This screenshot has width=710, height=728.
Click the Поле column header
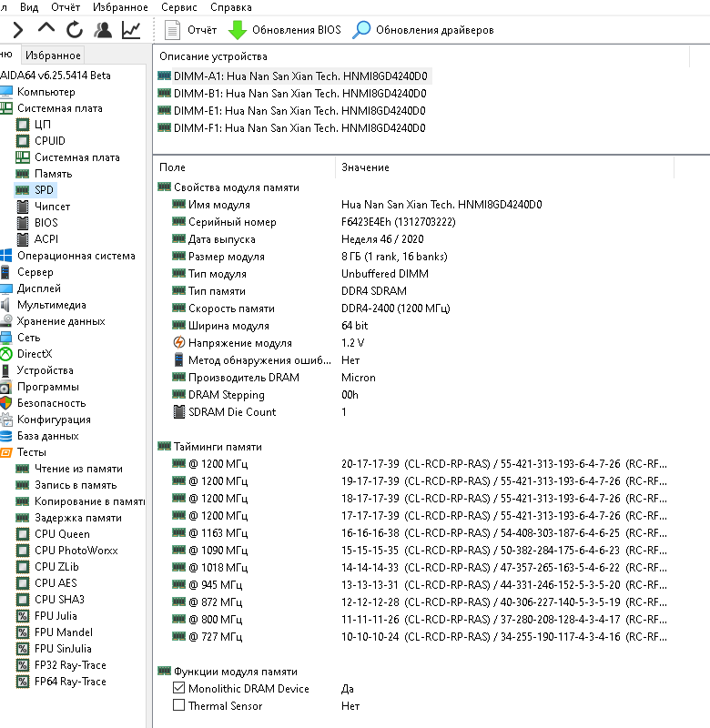pos(172,167)
